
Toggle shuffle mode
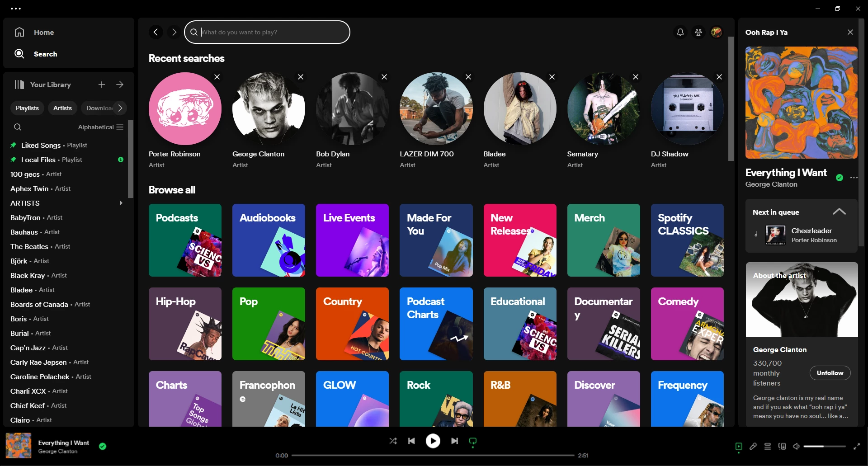click(393, 441)
